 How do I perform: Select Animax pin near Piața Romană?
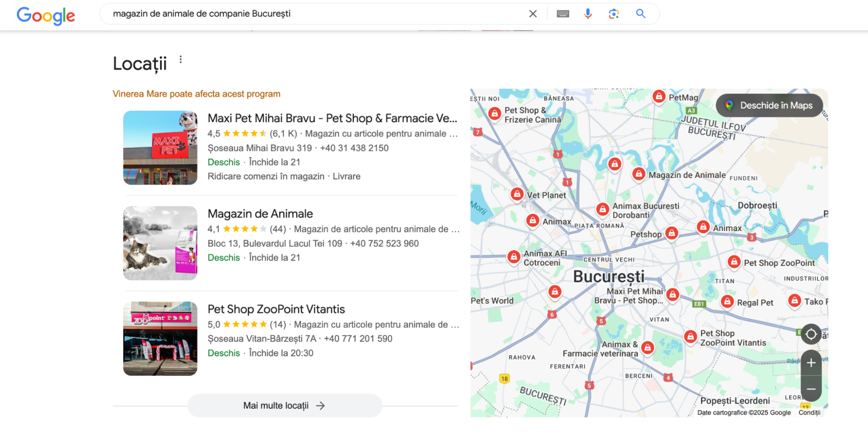533,220
